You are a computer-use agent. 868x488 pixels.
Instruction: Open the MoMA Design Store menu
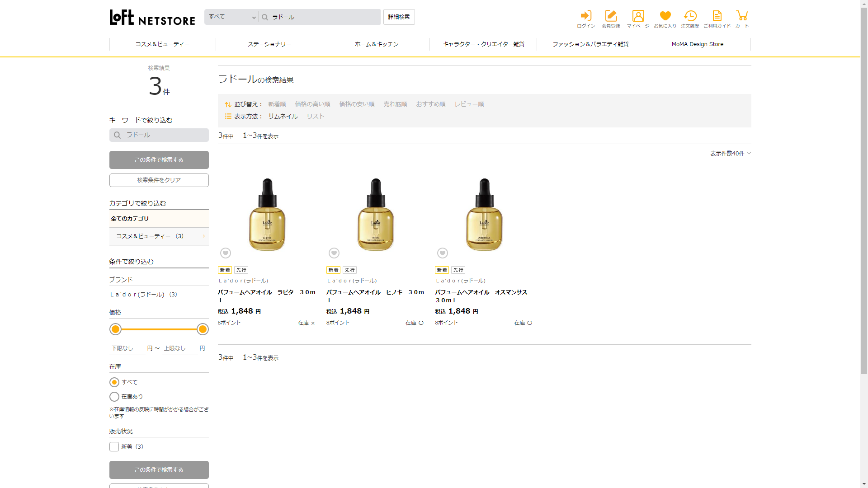tap(697, 44)
